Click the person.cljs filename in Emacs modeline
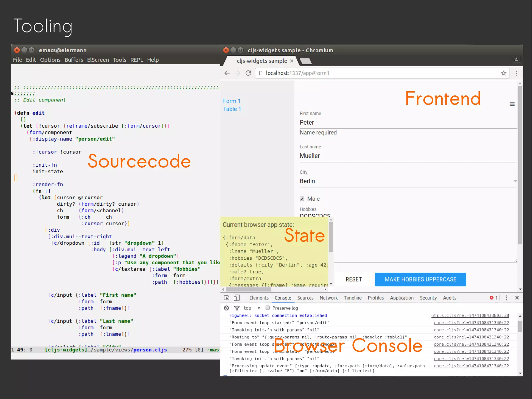 coord(150,350)
